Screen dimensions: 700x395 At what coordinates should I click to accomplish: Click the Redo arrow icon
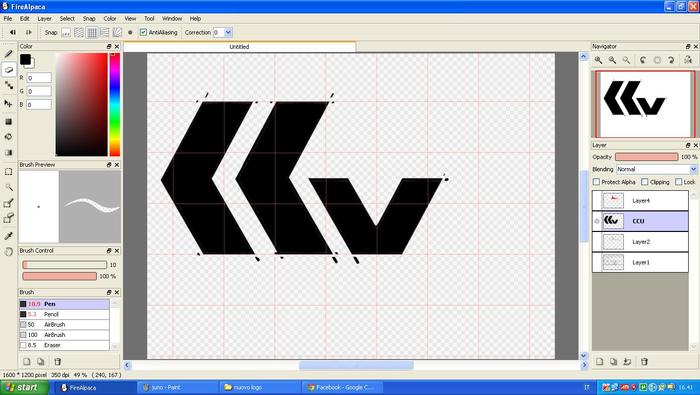click(29, 32)
